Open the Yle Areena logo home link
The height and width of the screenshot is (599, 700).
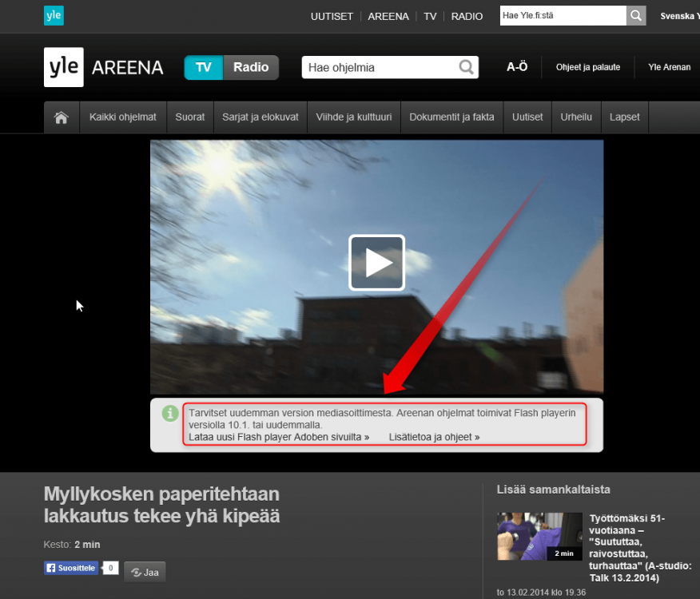point(104,67)
